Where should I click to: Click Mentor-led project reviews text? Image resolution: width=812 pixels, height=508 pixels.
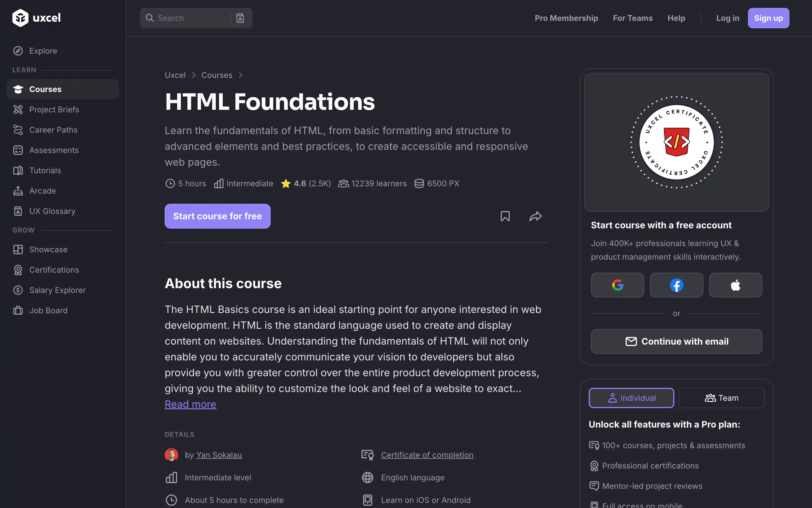click(x=652, y=486)
